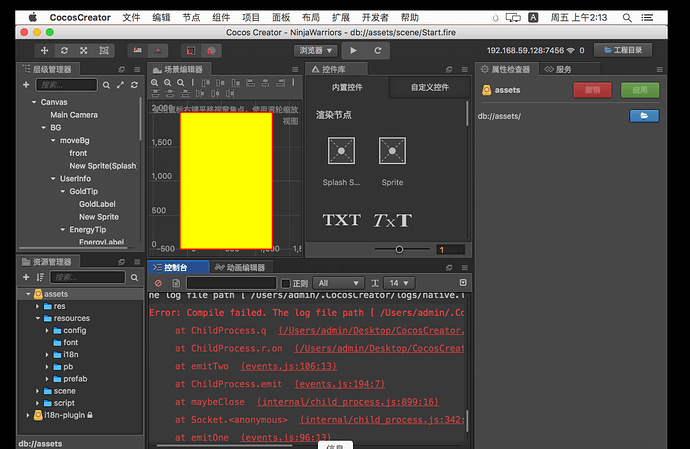Viewport: 690px width, 449px height.
Task: Click the assets search field
Action: pos(88,277)
